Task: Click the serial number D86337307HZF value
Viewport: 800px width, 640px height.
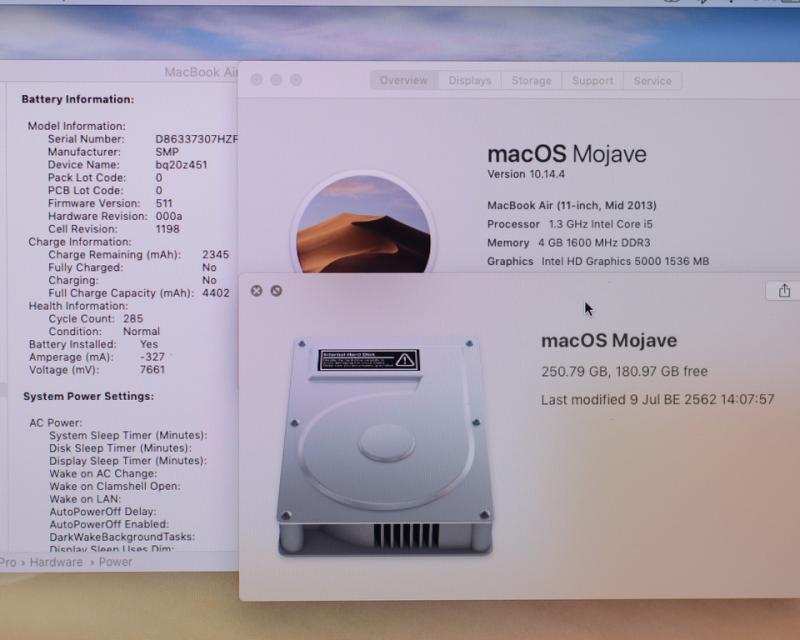Action: pyautogui.click(x=196, y=139)
